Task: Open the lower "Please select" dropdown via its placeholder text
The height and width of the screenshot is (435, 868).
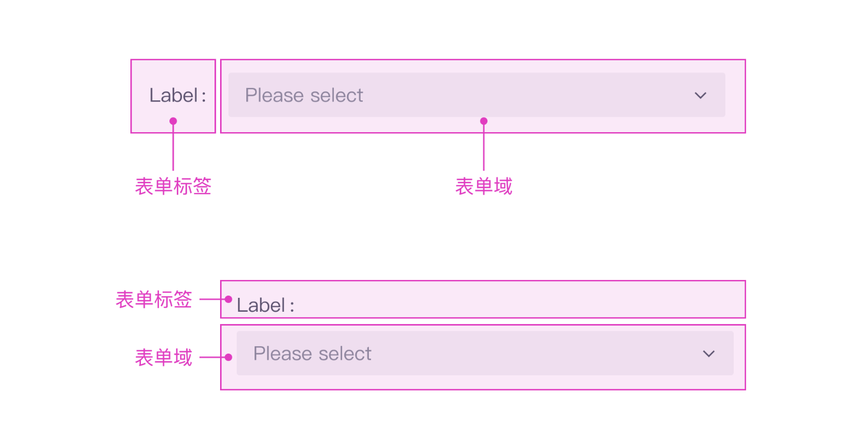Action: point(313,354)
